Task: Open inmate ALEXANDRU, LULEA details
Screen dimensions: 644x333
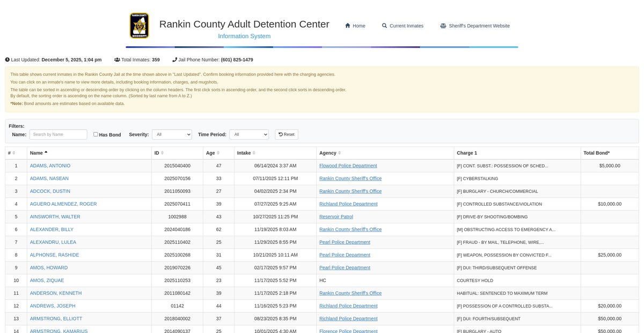Action: tap(54, 242)
